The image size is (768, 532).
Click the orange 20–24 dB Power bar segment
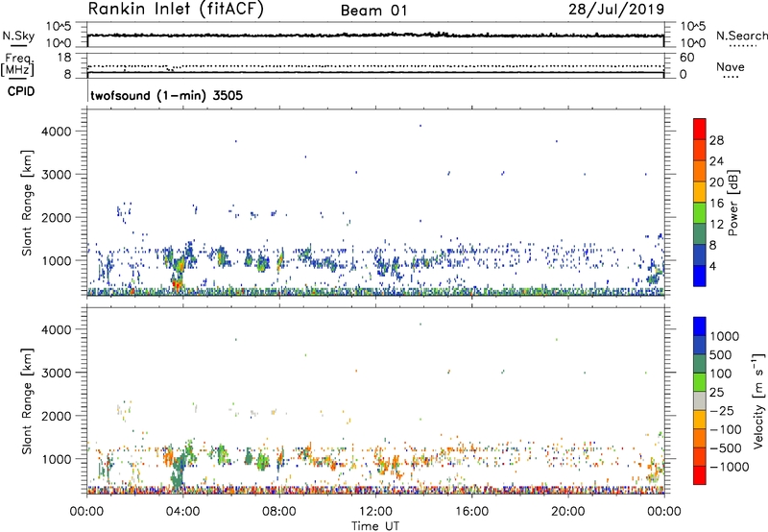click(700, 171)
